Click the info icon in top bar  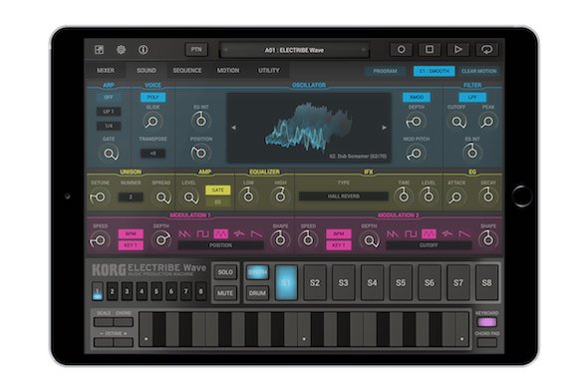(143, 50)
